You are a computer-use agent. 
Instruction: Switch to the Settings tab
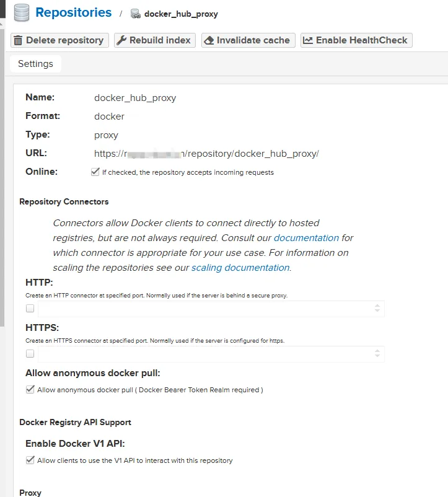point(35,63)
